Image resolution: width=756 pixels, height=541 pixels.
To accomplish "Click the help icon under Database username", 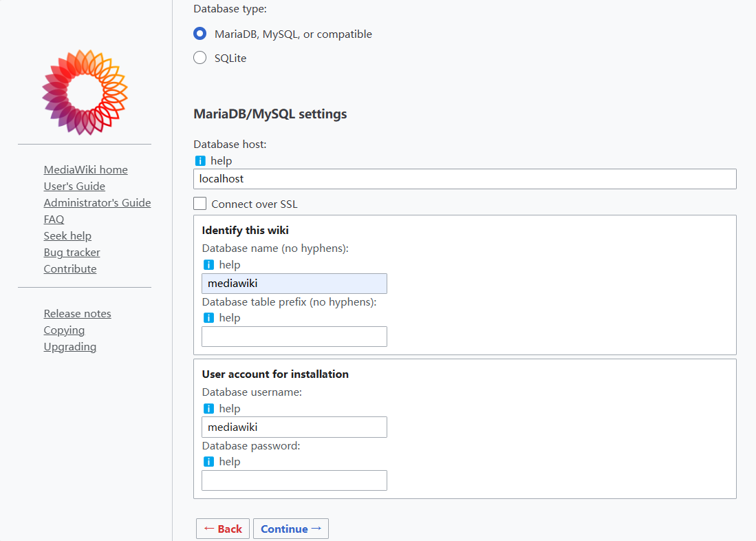I will point(208,408).
